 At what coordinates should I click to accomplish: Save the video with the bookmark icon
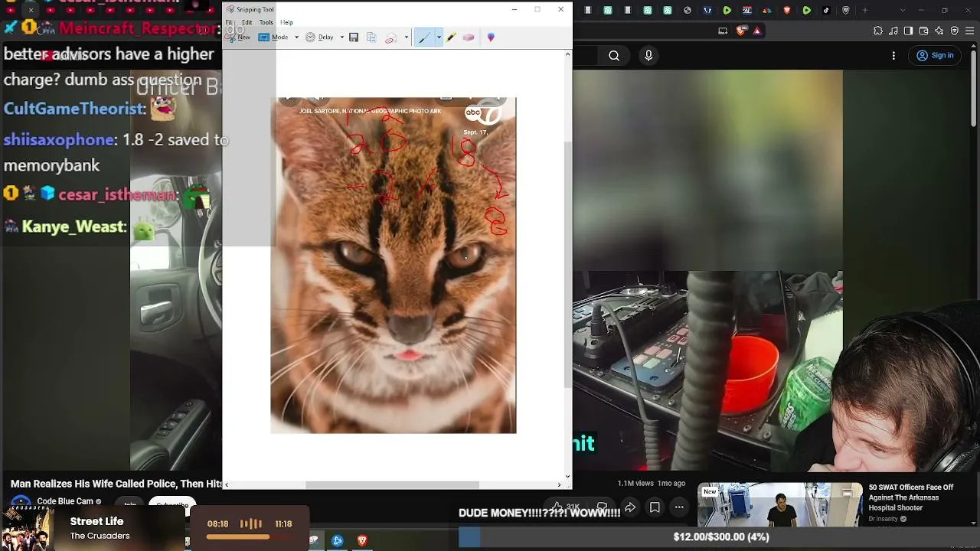655,507
